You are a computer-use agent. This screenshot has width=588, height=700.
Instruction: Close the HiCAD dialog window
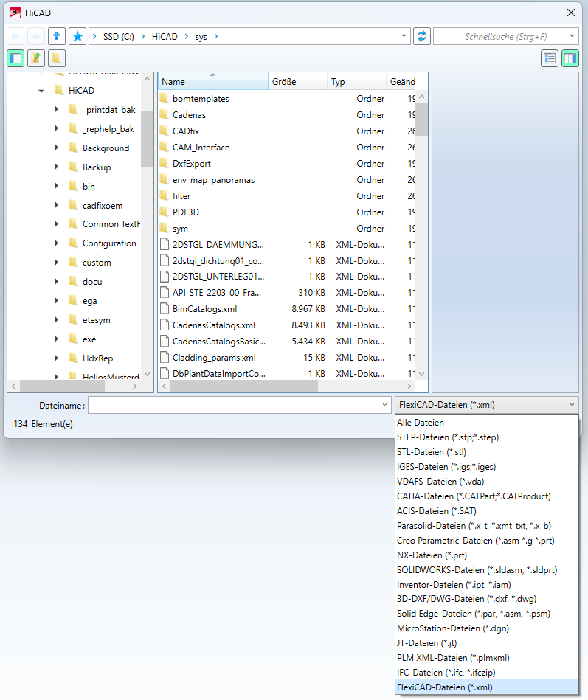click(571, 13)
